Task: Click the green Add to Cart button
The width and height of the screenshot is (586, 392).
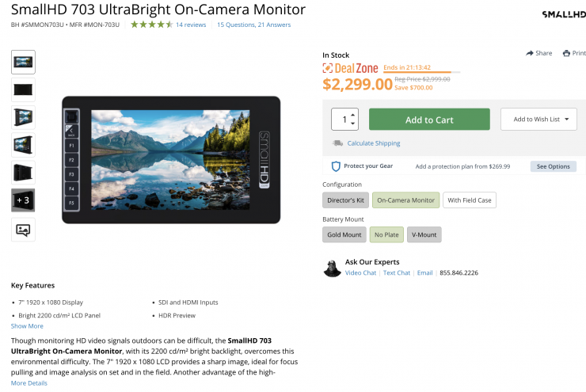Action: tap(429, 120)
